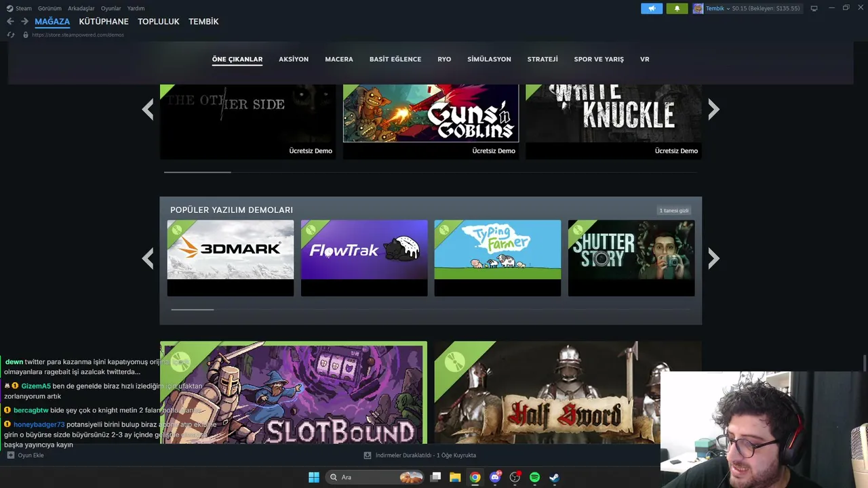Click the Oyun Ekle plus icon
This screenshot has height=488, width=868.
click(x=10, y=455)
